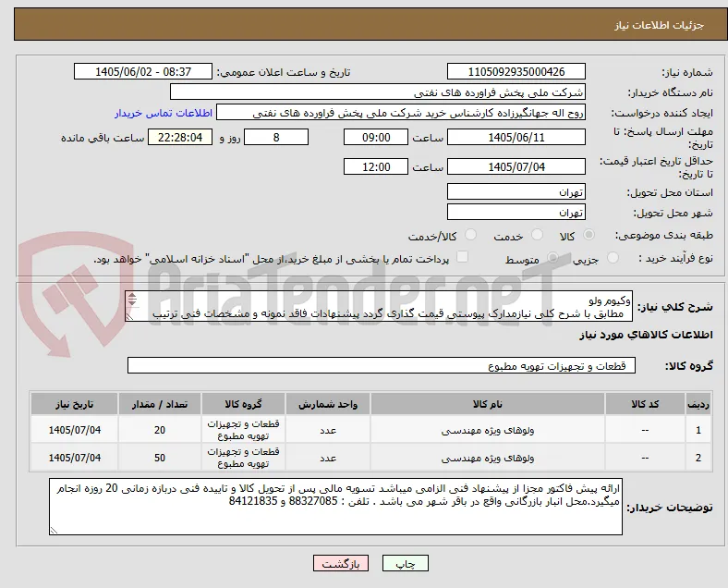Viewport: 728px width, 588px height.
Task: Select the کالا radio button
Action: tap(588, 235)
